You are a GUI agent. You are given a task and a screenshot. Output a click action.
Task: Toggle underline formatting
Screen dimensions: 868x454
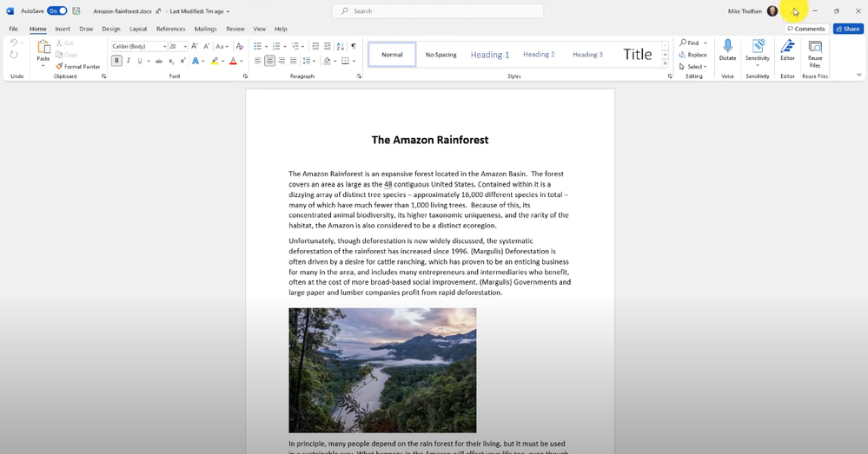click(x=140, y=61)
